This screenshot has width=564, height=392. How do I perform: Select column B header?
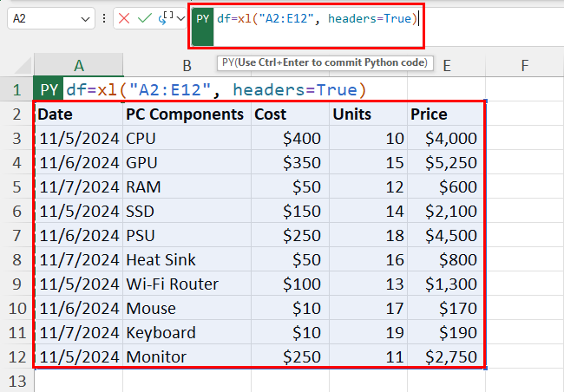click(187, 65)
